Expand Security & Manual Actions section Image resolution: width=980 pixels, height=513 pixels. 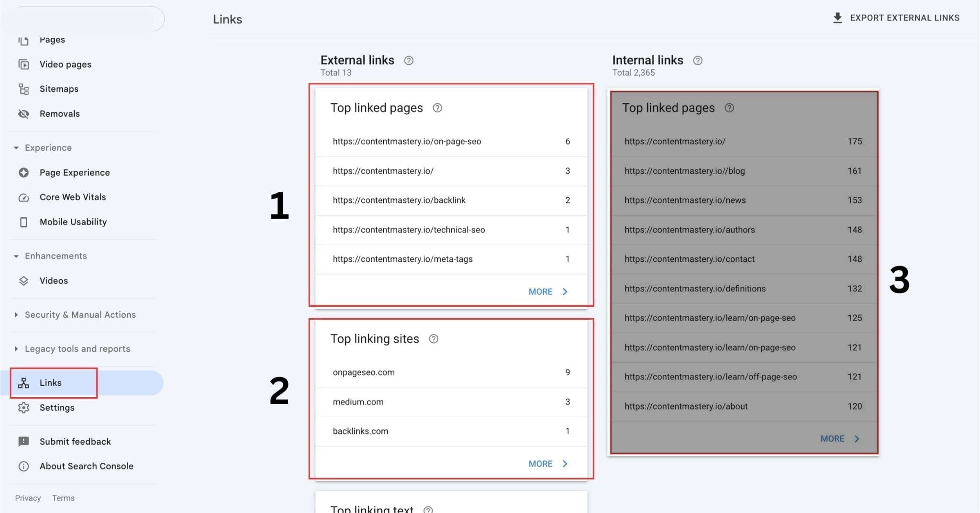[x=16, y=315]
